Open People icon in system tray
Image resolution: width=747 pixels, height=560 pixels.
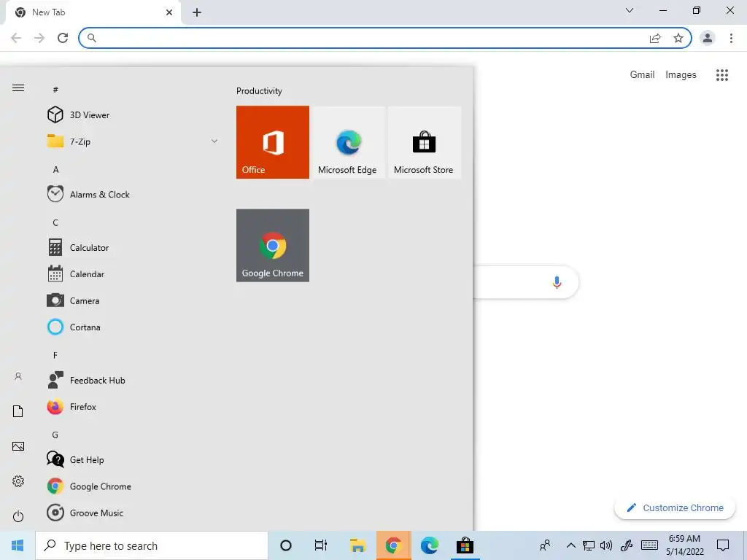[x=545, y=545]
